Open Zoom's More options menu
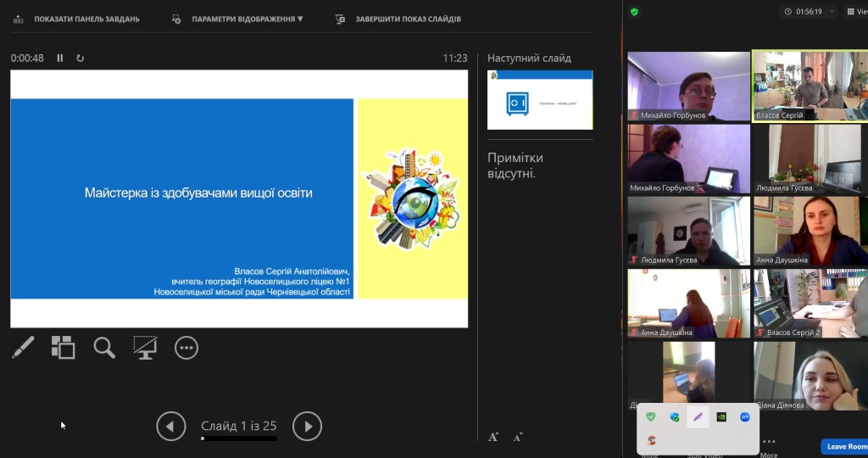The image size is (868, 458). click(x=768, y=446)
